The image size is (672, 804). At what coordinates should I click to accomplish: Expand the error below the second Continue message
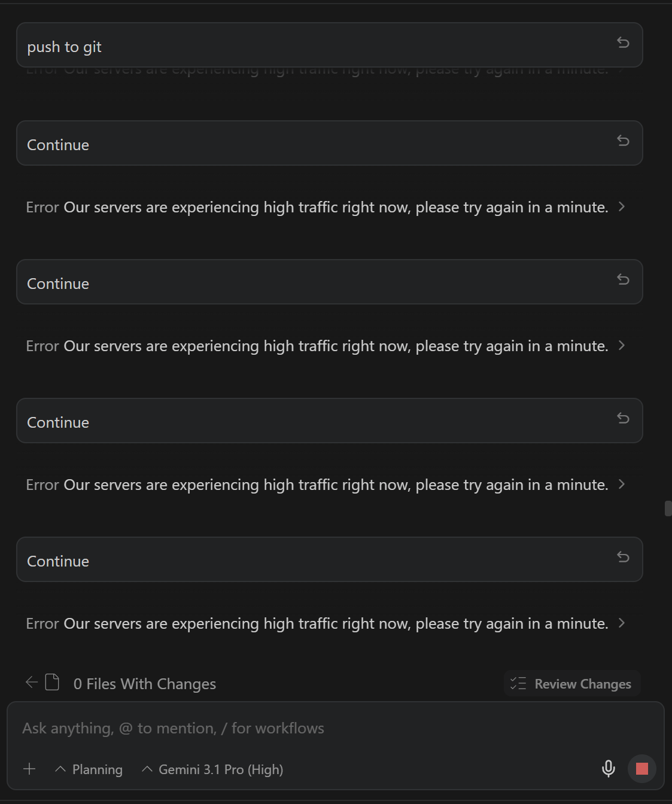622,345
